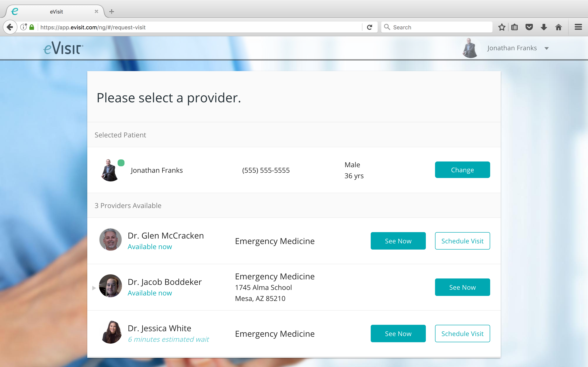Go to home page via the home icon
The height and width of the screenshot is (367, 588).
click(558, 27)
